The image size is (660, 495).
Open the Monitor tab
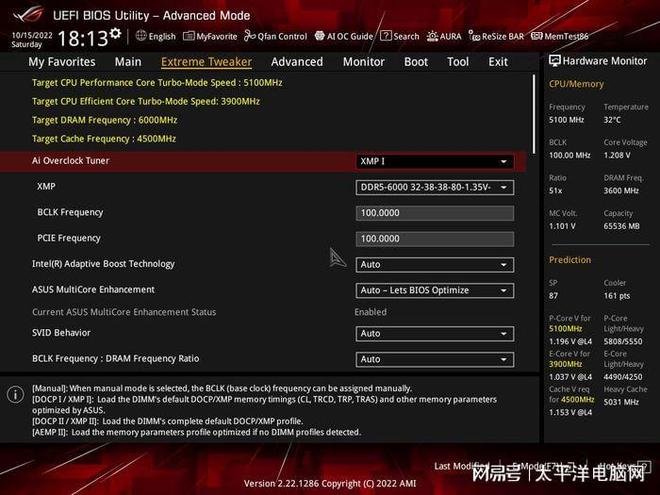[363, 62]
